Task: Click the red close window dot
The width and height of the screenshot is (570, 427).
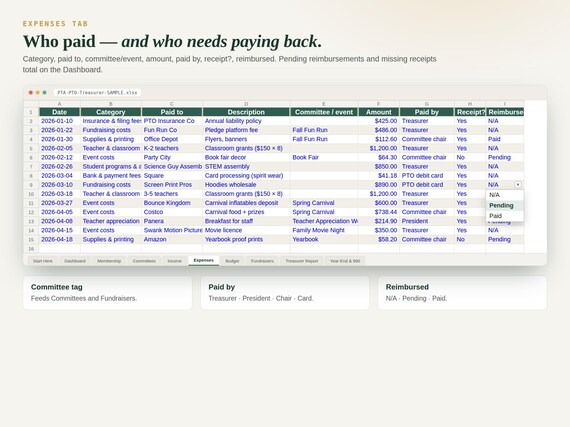Action: coord(31,93)
